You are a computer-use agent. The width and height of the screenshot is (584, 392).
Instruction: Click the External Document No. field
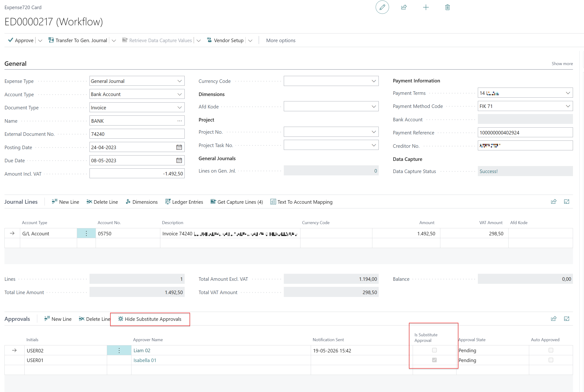(137, 134)
